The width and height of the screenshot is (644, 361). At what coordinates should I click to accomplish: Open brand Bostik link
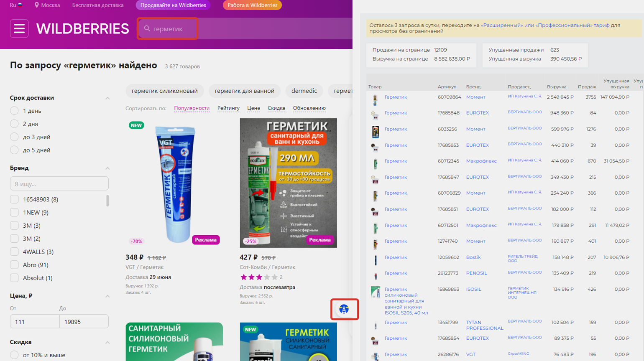(473, 257)
